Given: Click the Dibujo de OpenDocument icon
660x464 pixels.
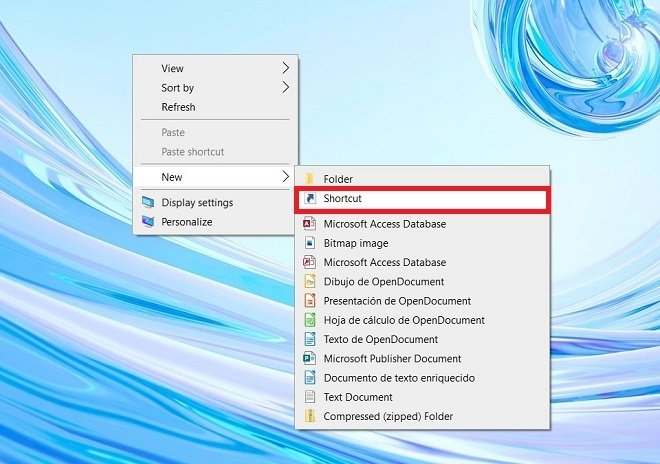Looking at the screenshot, I should pyautogui.click(x=310, y=281).
